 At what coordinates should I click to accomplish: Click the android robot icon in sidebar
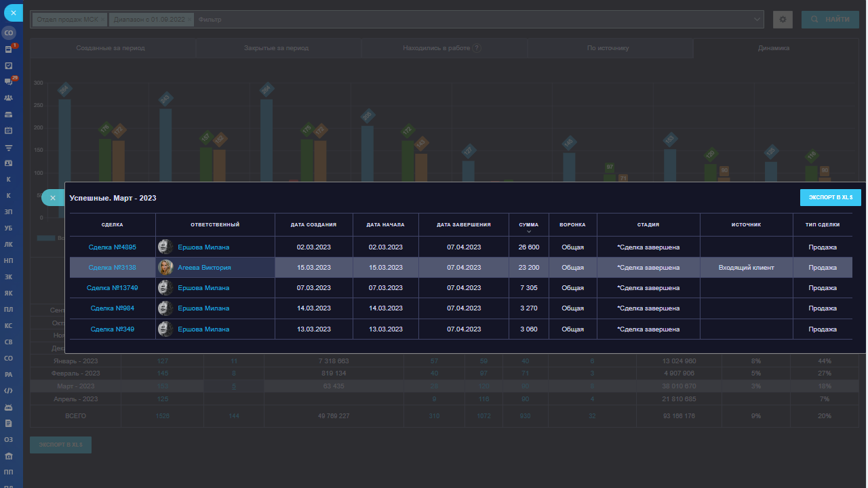point(9,407)
